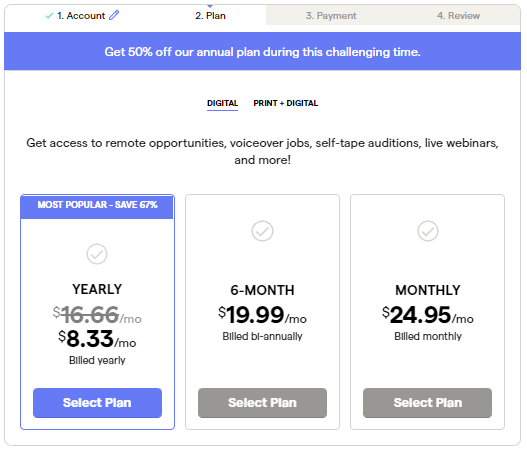Click the $19.99/mo price on 6-Month card

click(x=262, y=315)
